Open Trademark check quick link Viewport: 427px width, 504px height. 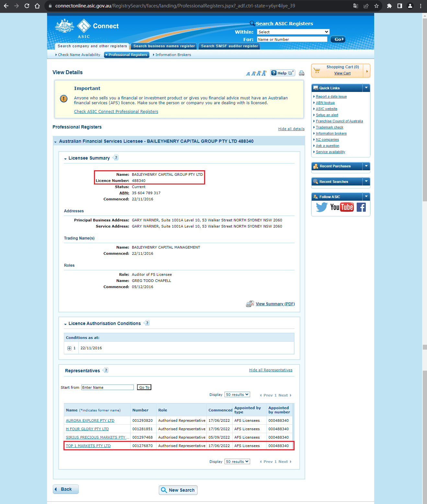click(x=329, y=127)
